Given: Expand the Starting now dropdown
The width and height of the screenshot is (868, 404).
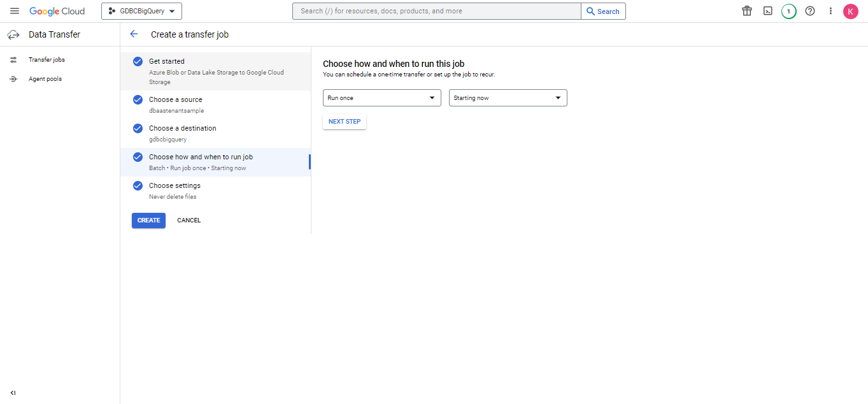Looking at the screenshot, I should (x=508, y=98).
